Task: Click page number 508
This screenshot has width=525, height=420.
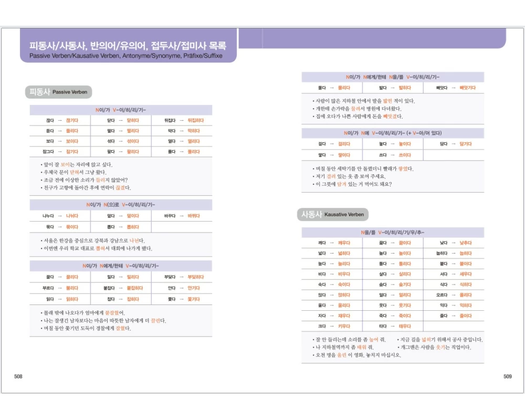Action: (18, 376)
